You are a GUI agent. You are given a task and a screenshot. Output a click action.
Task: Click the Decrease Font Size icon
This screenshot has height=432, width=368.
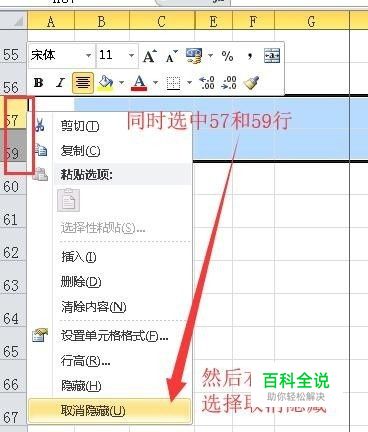point(172,56)
